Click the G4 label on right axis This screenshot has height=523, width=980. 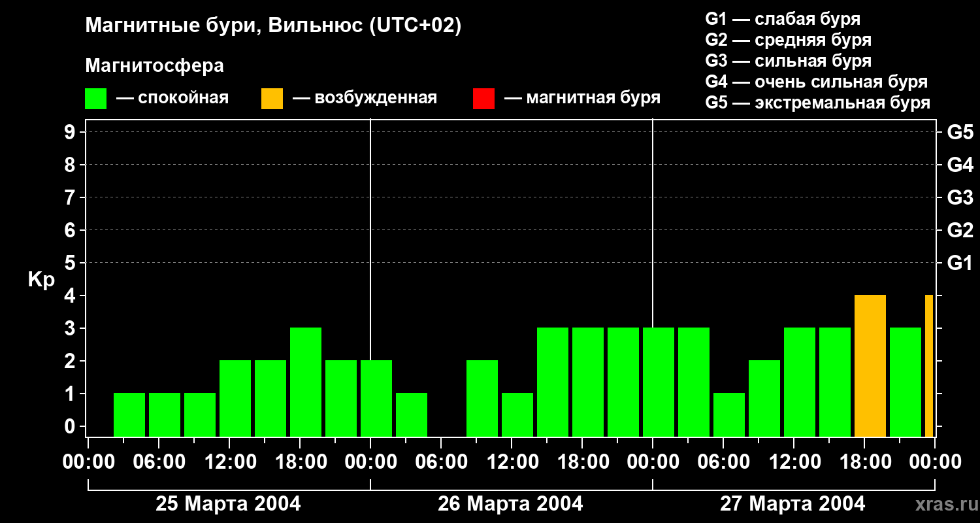960,165
